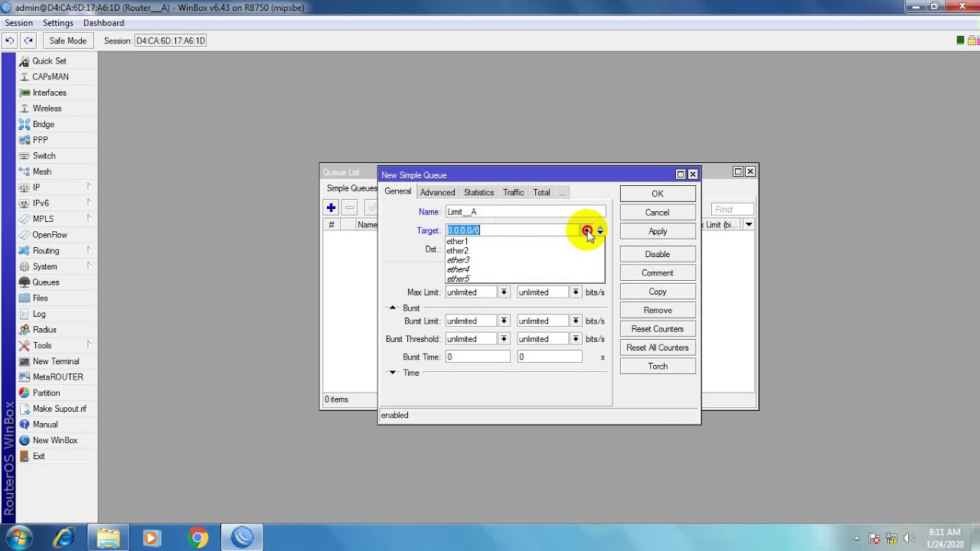The height and width of the screenshot is (551, 980).
Task: Open the Target dropdown arrow
Action: 587,230
